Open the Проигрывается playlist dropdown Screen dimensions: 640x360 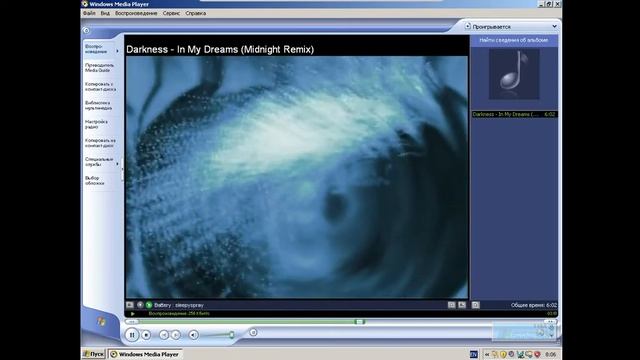point(554,27)
